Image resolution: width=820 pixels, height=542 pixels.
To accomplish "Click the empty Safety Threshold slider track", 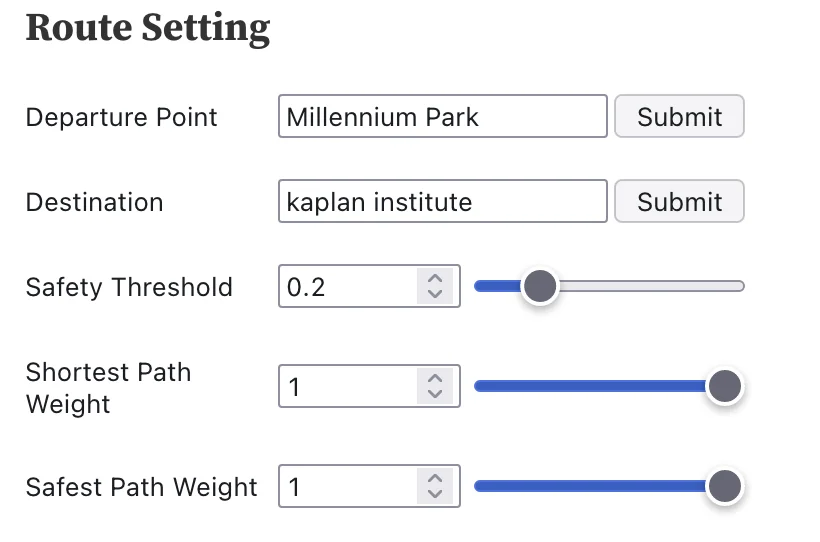I will pos(650,287).
